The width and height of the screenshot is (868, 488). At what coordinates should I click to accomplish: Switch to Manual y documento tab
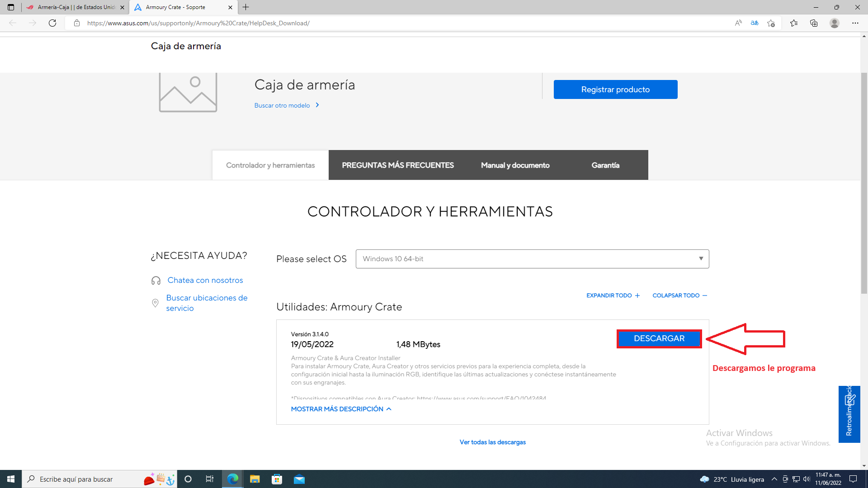coord(515,165)
